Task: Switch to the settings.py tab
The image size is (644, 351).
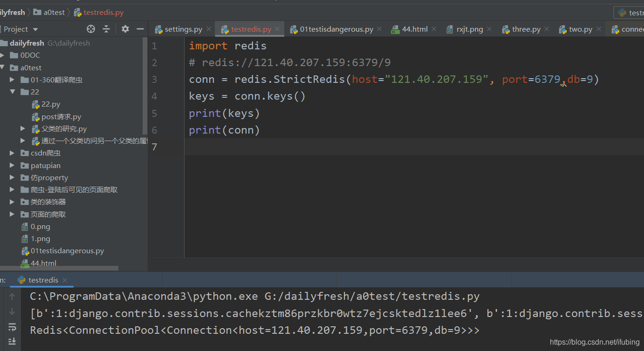Action: 183,29
